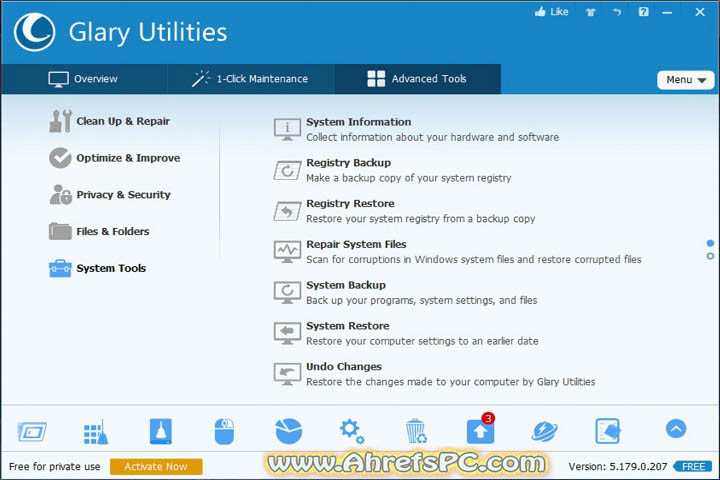Open the skin chooser T-shirt icon
The height and width of the screenshot is (480, 720).
591,12
